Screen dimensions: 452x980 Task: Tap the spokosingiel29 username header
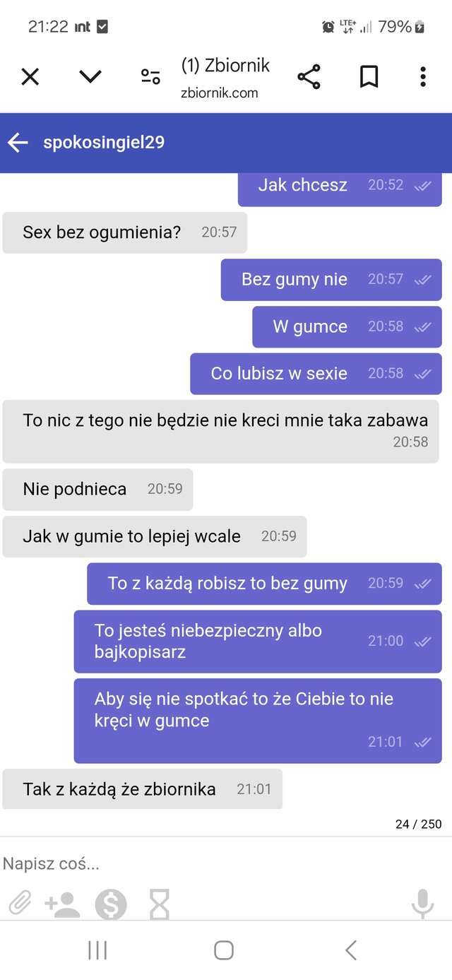(104, 143)
